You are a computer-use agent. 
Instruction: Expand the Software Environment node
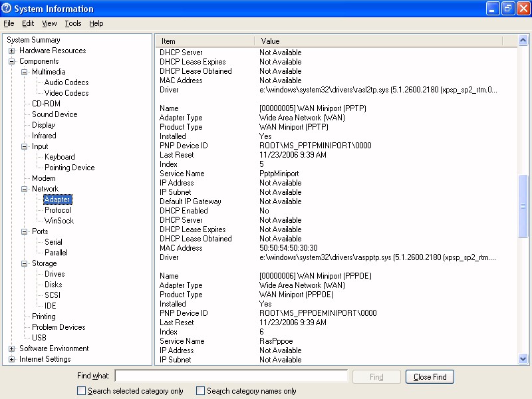click(12, 348)
